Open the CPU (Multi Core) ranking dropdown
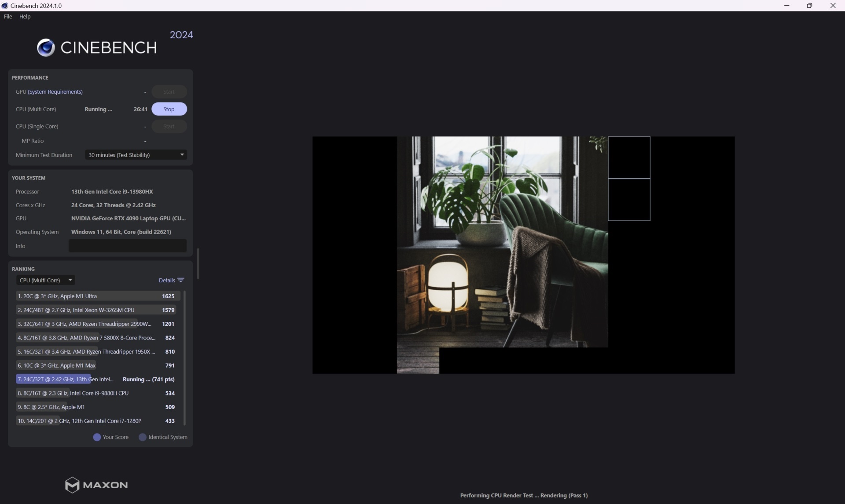This screenshot has width=845, height=504. point(45,280)
